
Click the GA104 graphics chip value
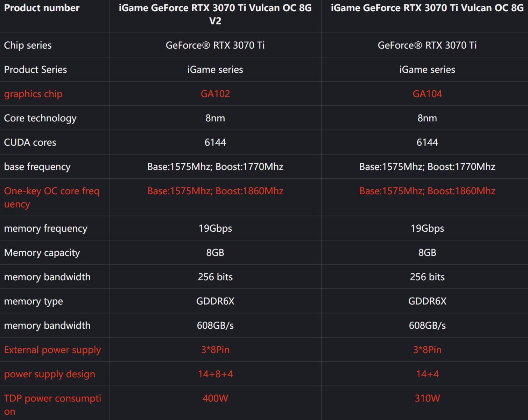427,94
